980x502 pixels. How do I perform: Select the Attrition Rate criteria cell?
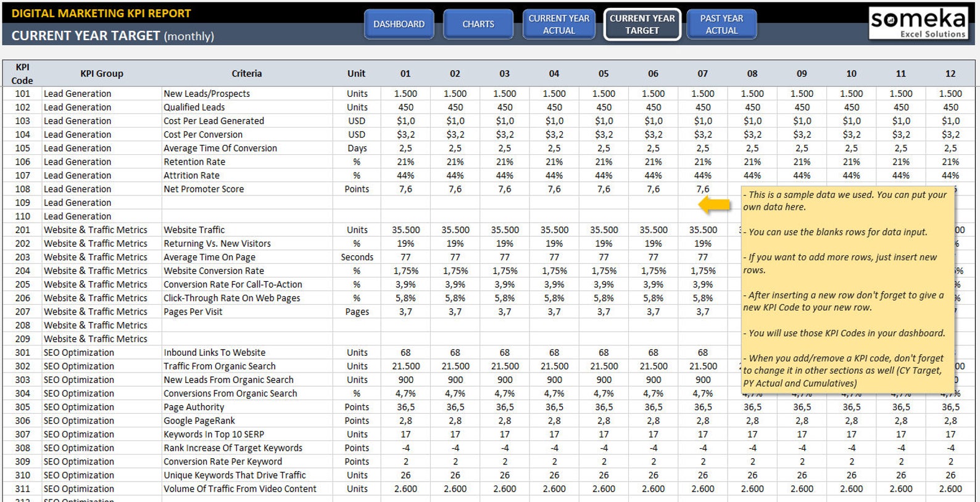[x=247, y=175]
